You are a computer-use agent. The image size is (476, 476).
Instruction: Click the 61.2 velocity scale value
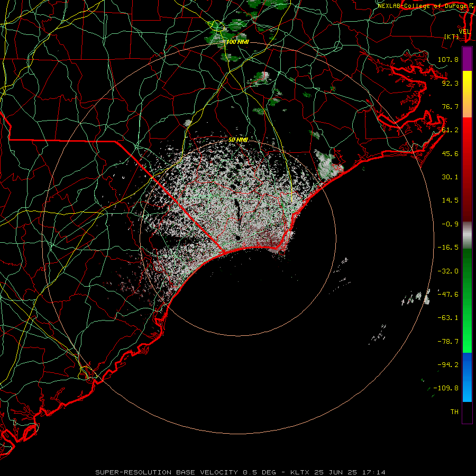pyautogui.click(x=450, y=130)
